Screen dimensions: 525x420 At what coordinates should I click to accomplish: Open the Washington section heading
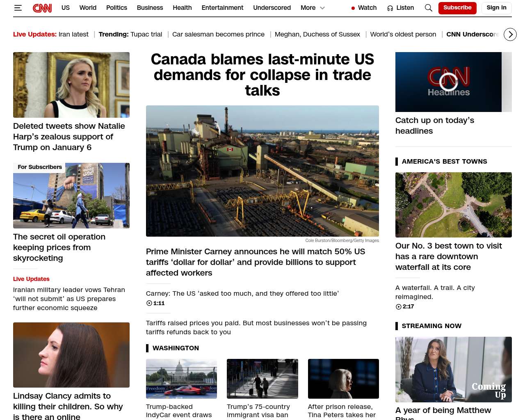176,348
